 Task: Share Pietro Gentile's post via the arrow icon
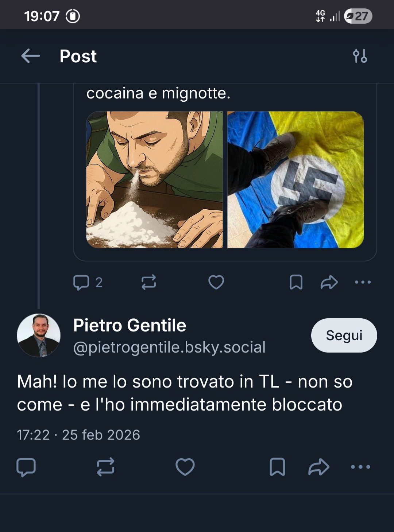point(319,467)
